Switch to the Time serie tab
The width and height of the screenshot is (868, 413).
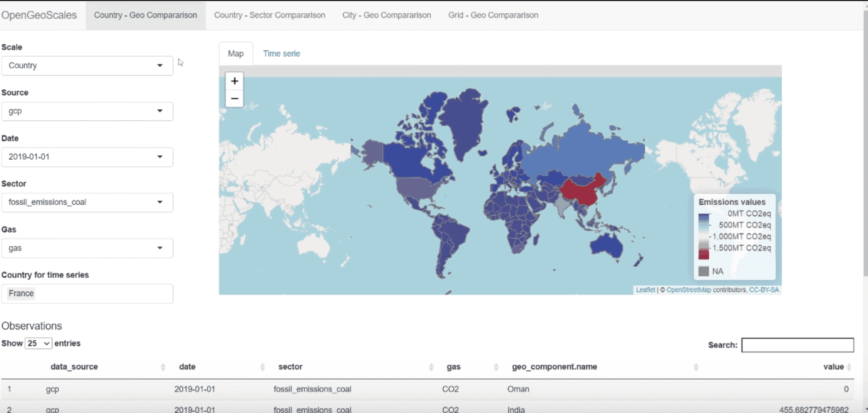pyautogui.click(x=281, y=54)
